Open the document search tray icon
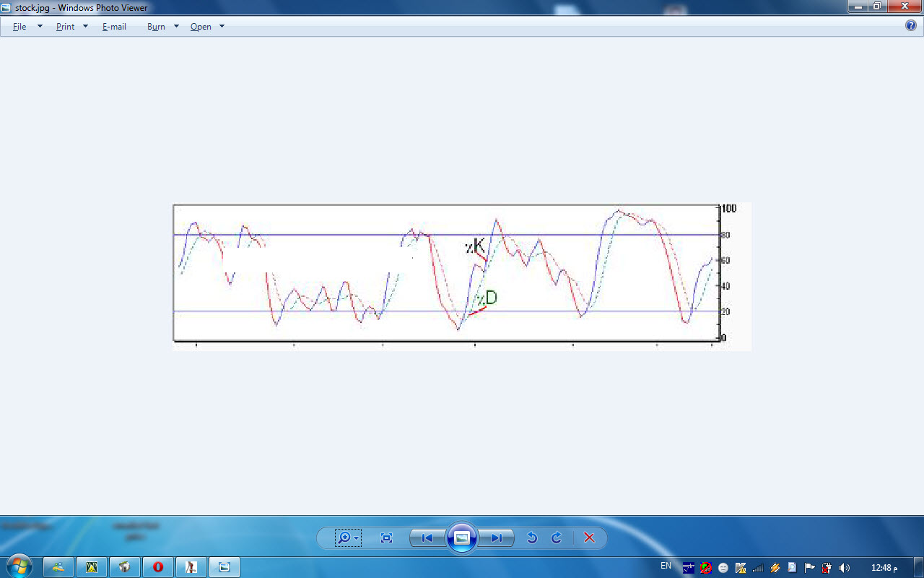 point(793,568)
